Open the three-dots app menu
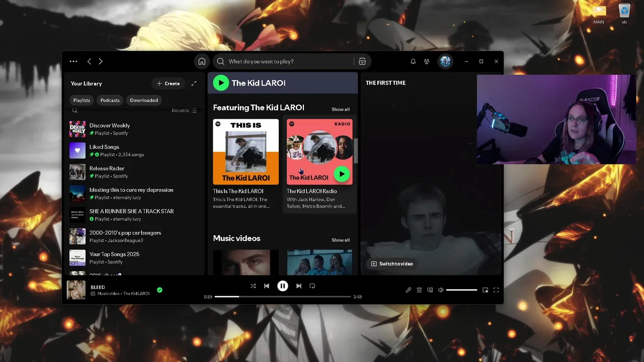 tap(73, 61)
